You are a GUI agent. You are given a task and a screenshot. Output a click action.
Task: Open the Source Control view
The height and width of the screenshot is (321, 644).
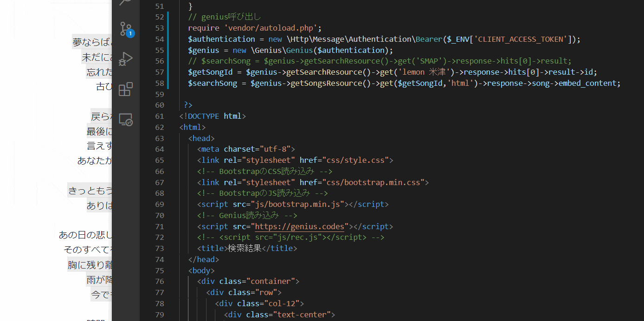[x=126, y=29]
